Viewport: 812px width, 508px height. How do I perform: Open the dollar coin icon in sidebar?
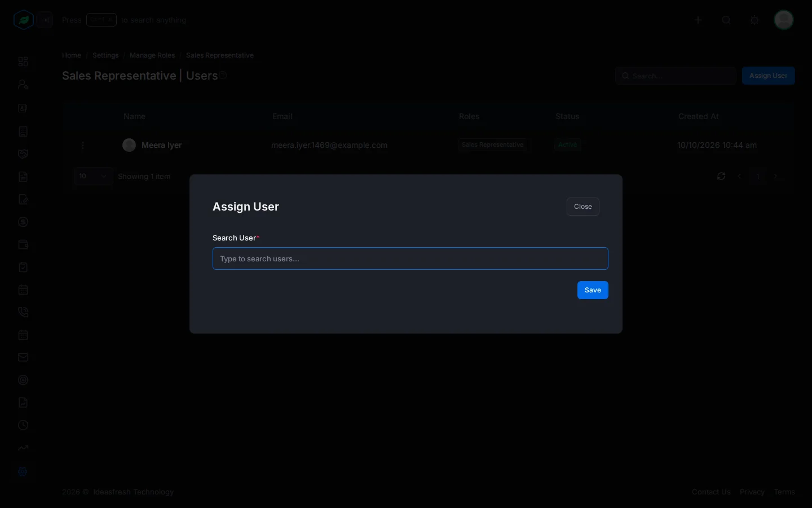click(23, 222)
